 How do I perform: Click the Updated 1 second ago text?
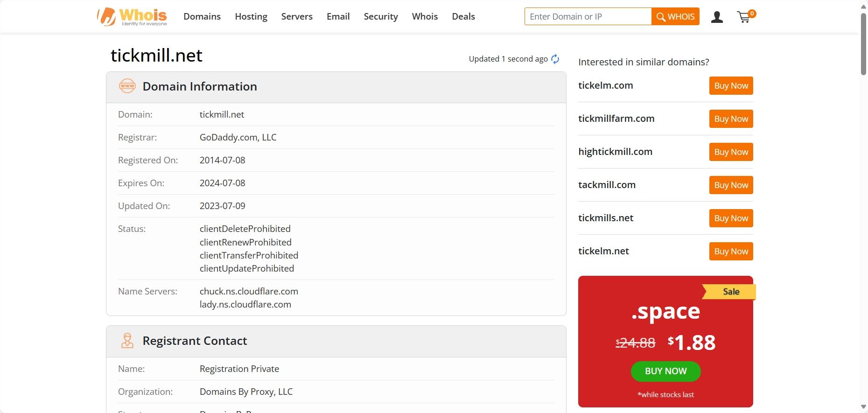pyautogui.click(x=508, y=59)
